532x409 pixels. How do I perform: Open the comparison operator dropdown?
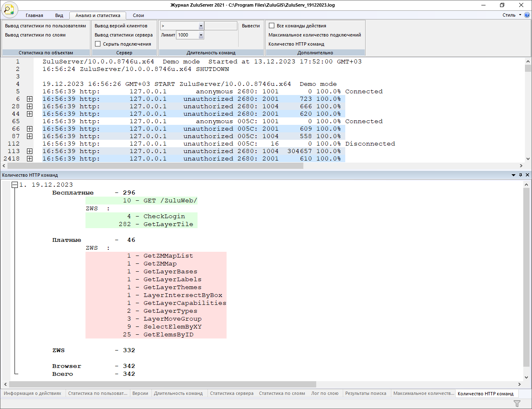click(201, 26)
